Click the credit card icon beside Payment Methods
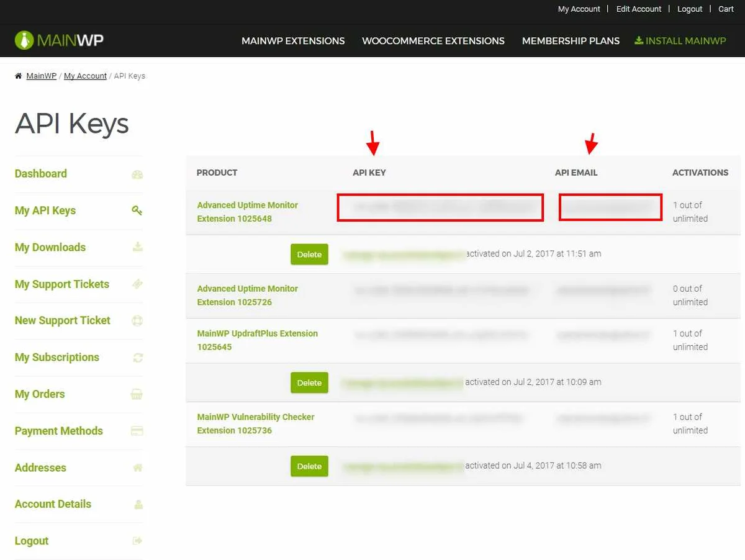This screenshot has height=560, width=745. (x=137, y=431)
